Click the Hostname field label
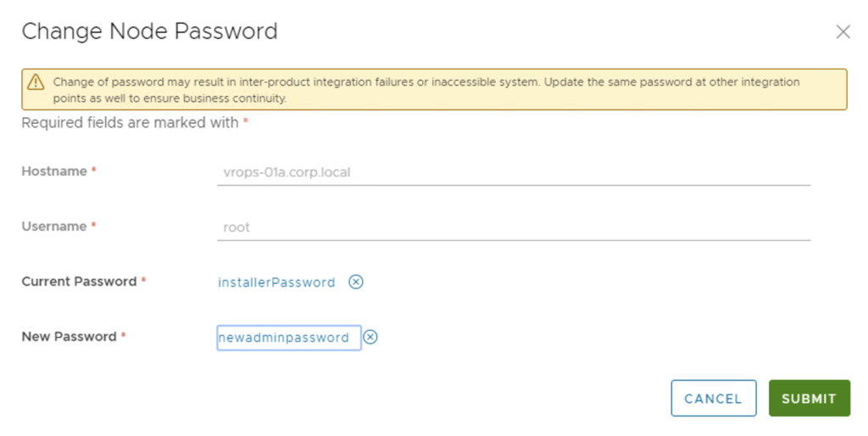Image resolution: width=868 pixels, height=436 pixels. click(54, 171)
